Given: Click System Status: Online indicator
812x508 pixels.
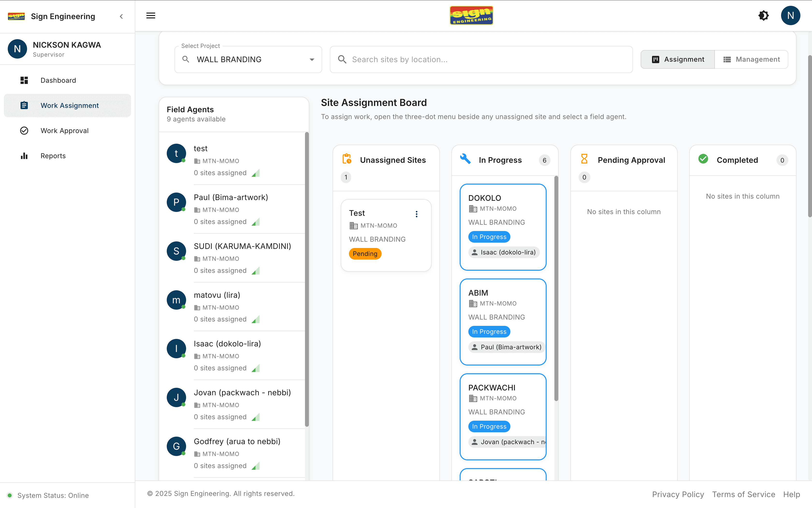Looking at the screenshot, I should pos(48,495).
